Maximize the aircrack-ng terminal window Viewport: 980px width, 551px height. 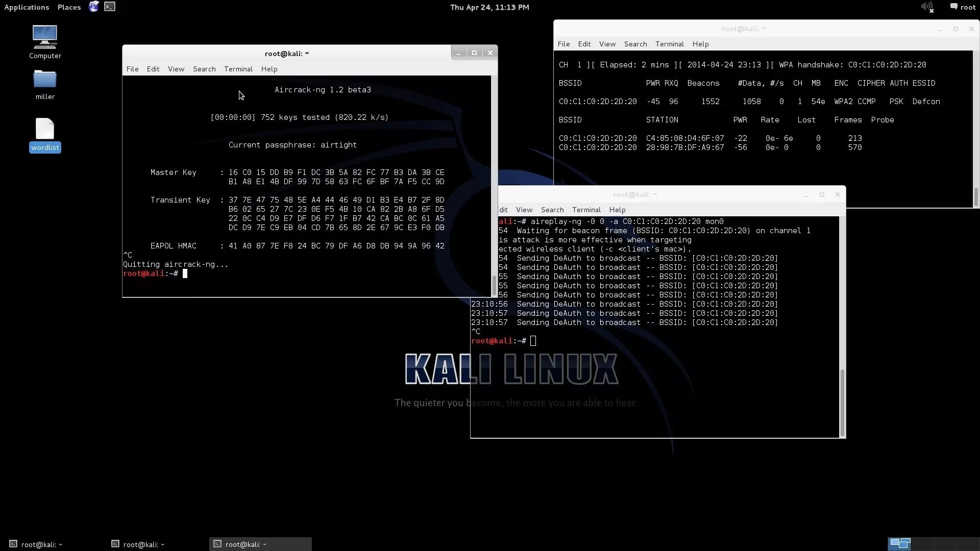pyautogui.click(x=474, y=53)
